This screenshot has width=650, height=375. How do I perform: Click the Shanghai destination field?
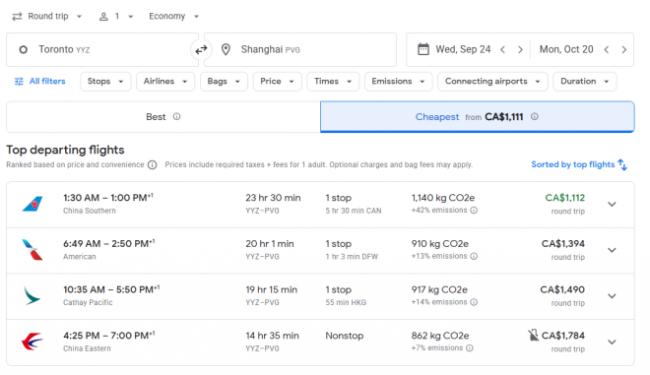300,50
